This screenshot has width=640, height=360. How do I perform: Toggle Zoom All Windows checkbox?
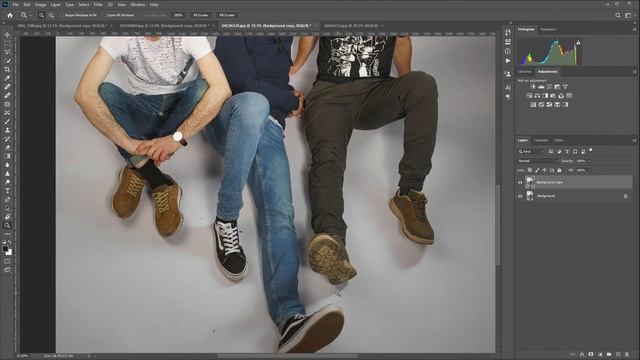[x=105, y=15]
